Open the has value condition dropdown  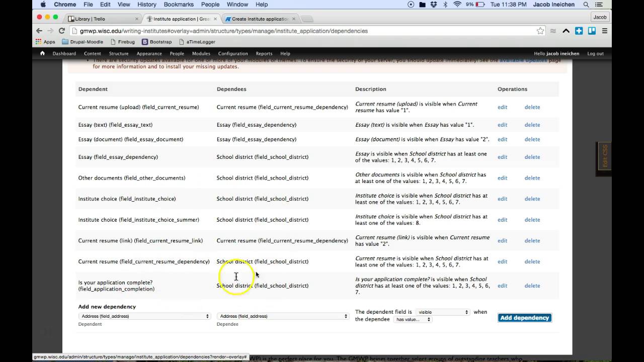pos(413,319)
